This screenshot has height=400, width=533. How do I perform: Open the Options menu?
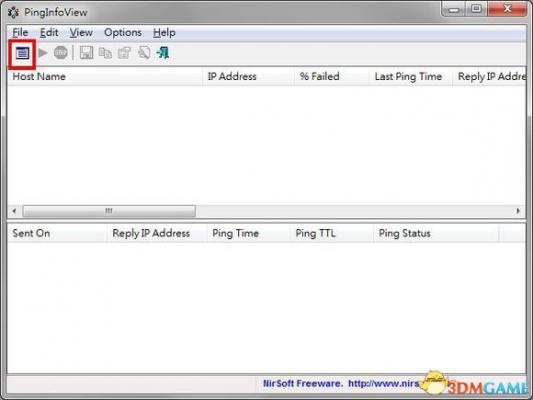pyautogui.click(x=123, y=33)
